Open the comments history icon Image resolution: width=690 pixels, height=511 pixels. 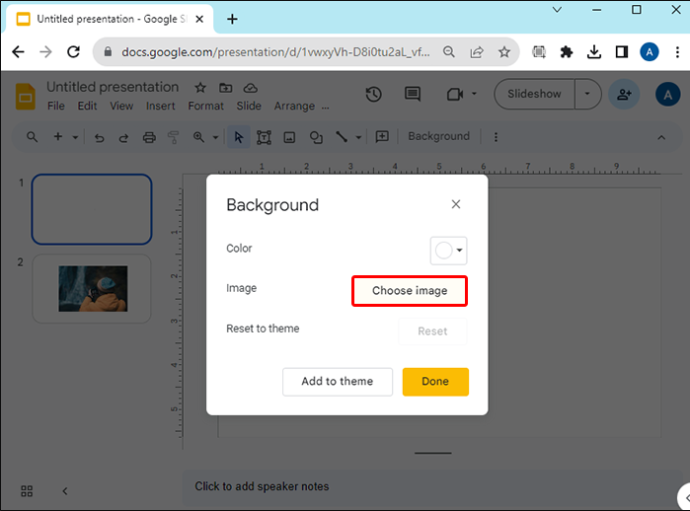pyautogui.click(x=412, y=94)
